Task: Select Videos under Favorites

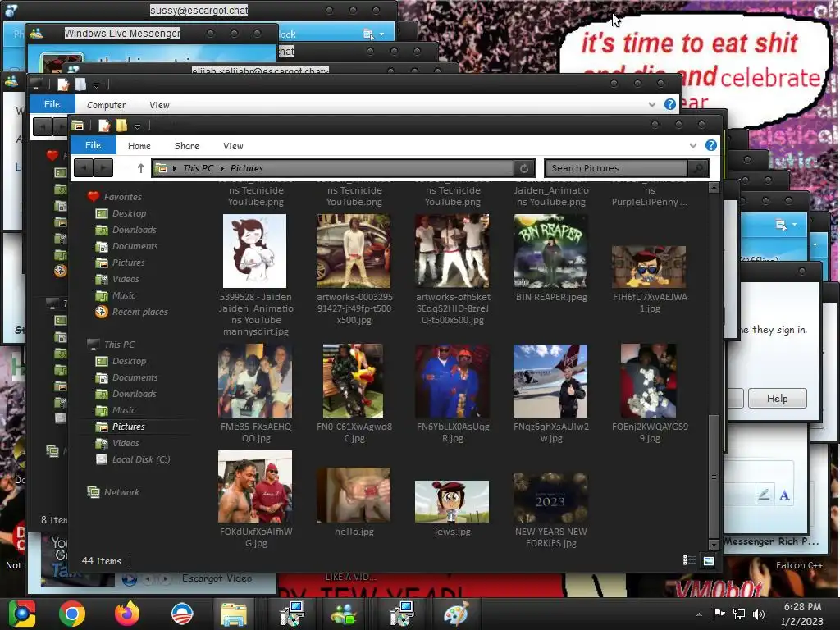Action: (x=126, y=279)
